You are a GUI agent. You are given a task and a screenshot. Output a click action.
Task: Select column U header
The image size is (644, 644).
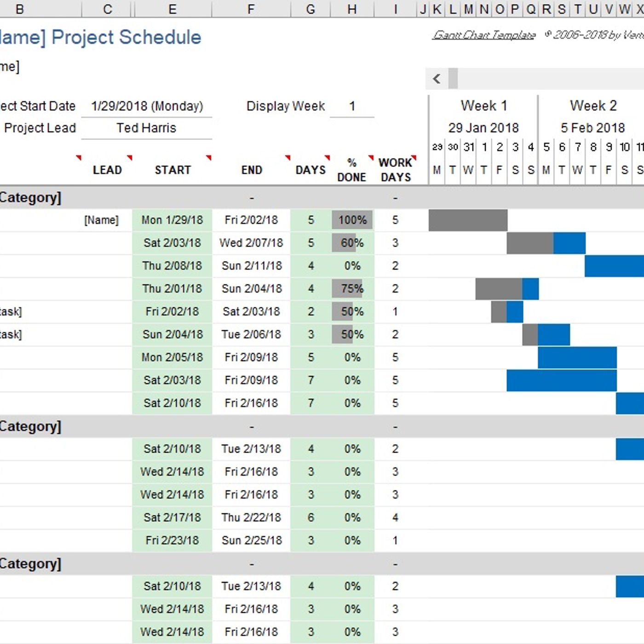pyautogui.click(x=593, y=8)
